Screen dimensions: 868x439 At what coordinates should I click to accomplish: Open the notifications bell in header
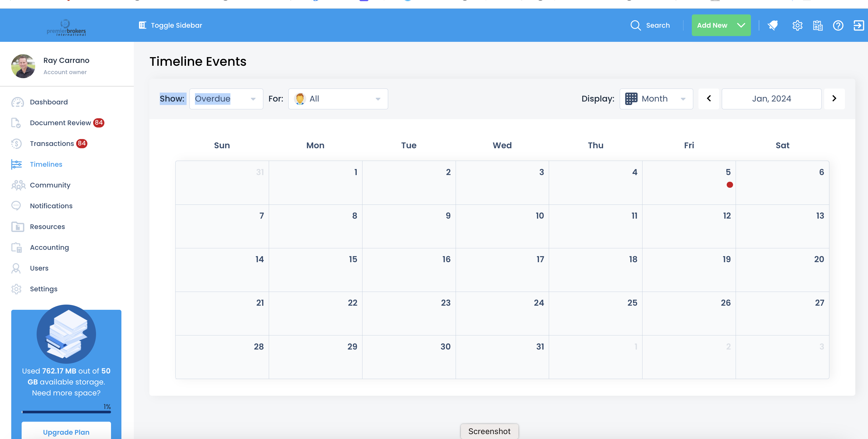[773, 25]
